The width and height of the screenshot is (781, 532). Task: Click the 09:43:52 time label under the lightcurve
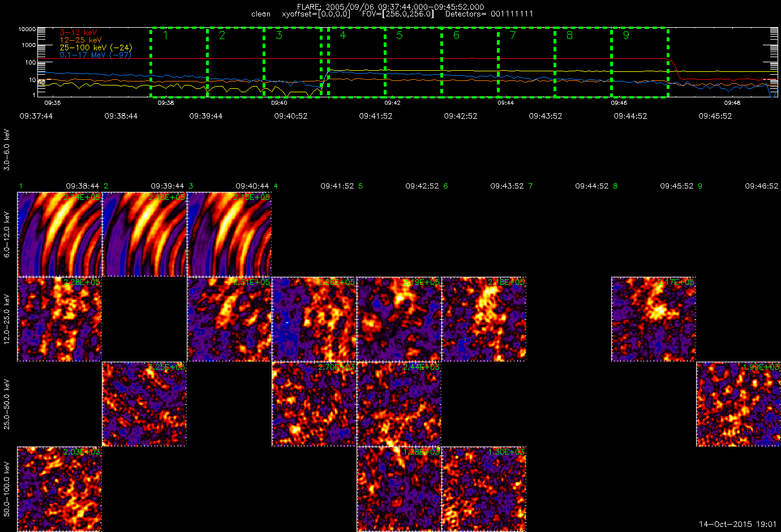click(x=546, y=116)
